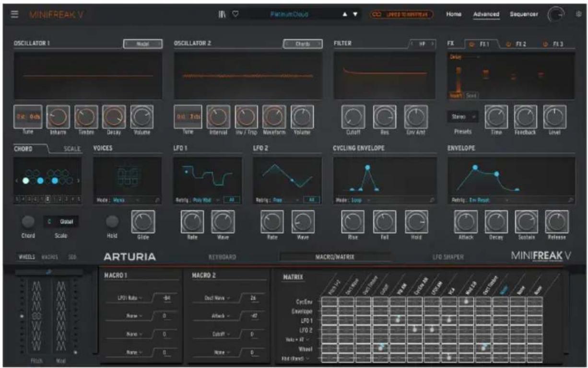Screen dimensions: 588x368
Task: Select the LFO 1 Rate knob
Action: point(192,221)
